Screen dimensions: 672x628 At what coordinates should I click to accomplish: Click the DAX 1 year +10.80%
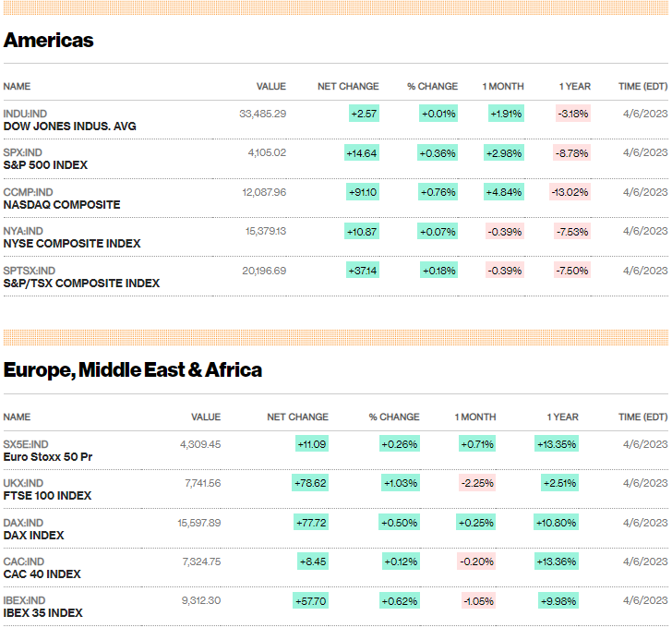point(556,523)
